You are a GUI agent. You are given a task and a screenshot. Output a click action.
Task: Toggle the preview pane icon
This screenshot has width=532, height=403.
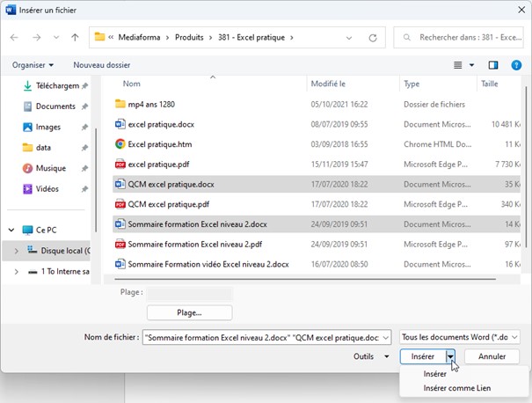493,65
